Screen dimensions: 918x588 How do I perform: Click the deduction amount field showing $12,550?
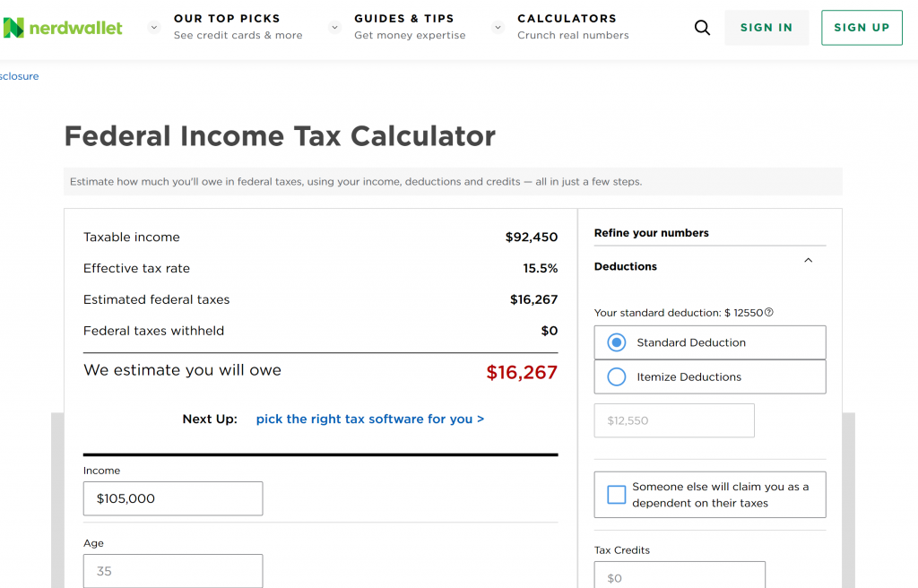point(674,420)
